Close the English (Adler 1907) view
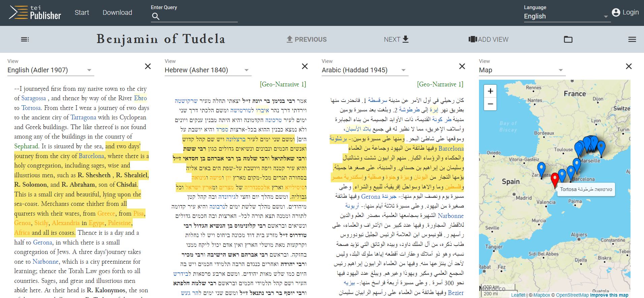The image size is (644, 298). click(148, 66)
